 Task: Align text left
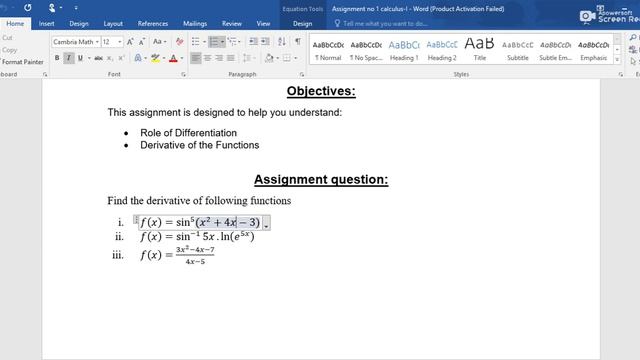click(196, 58)
